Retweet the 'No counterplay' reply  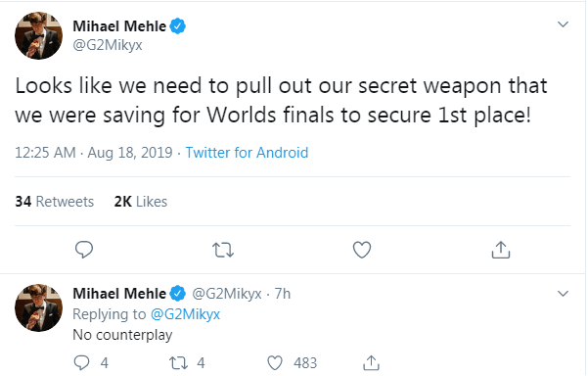click(177, 363)
